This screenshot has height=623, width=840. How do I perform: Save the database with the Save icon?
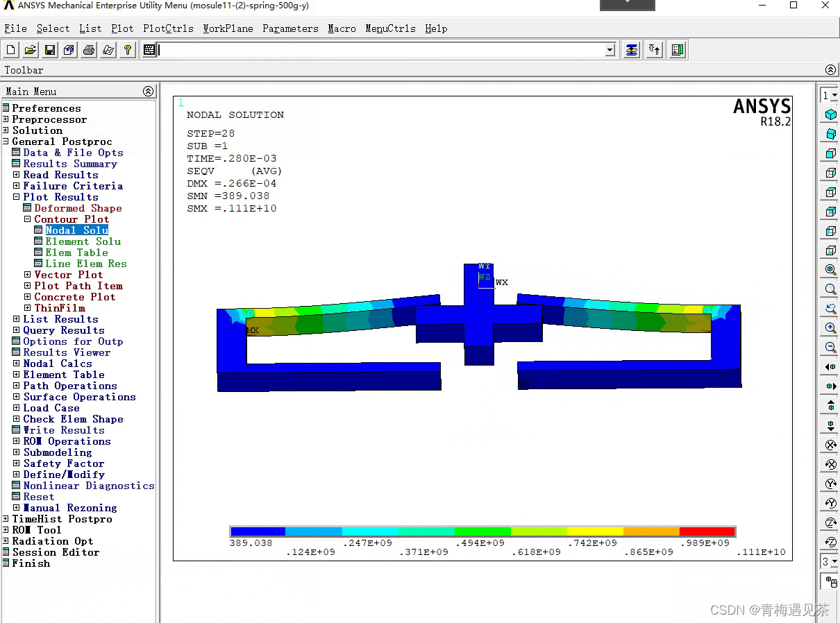tap(49, 49)
